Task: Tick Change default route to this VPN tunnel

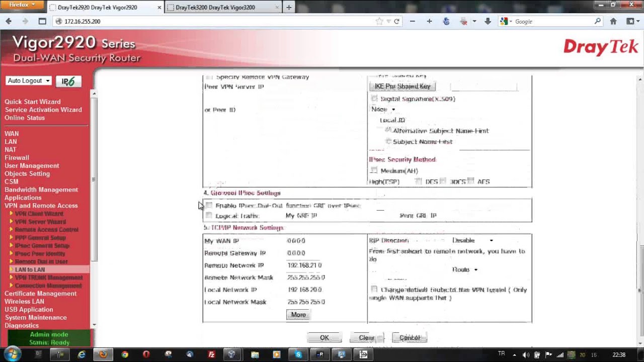Action: pyautogui.click(x=374, y=290)
